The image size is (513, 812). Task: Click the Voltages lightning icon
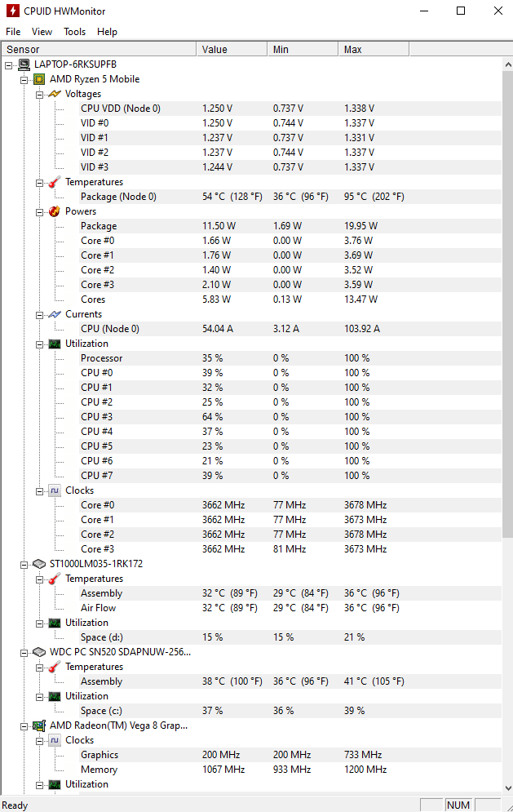click(55, 94)
